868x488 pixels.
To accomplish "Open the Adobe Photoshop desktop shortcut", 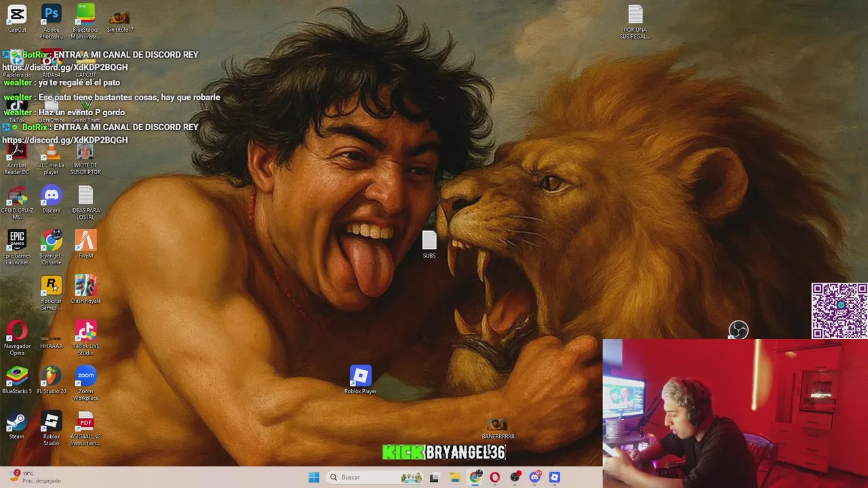I will click(51, 22).
